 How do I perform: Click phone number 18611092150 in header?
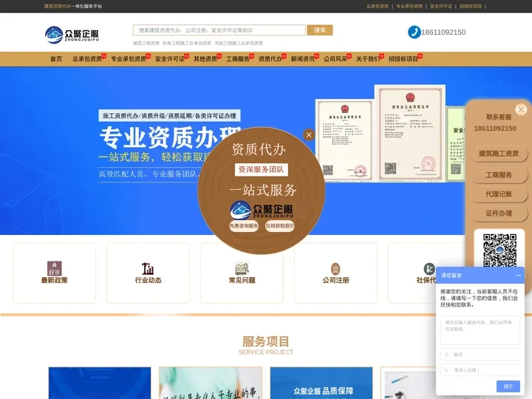(443, 33)
